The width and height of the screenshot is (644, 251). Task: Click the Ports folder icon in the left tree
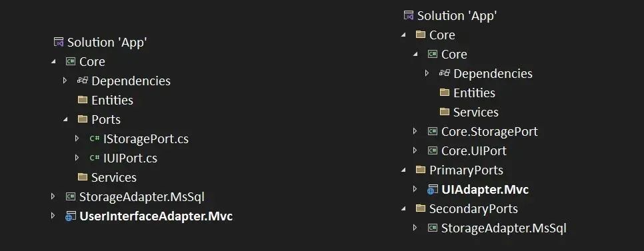click(x=83, y=119)
